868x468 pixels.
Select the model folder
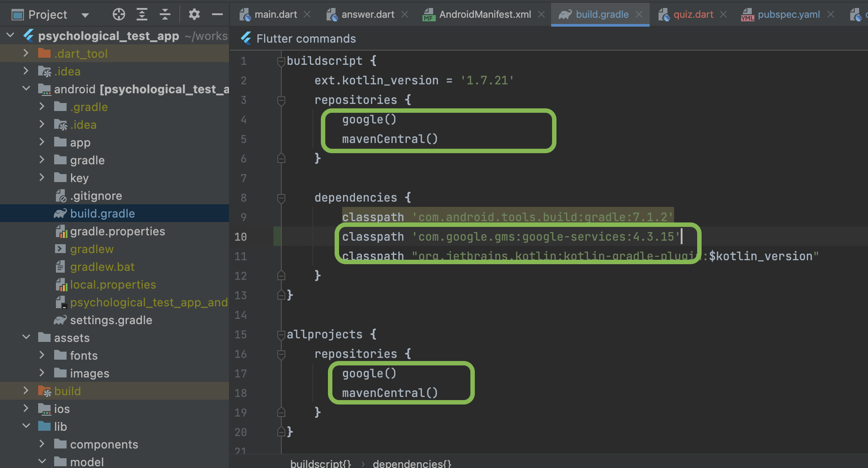pos(114,462)
